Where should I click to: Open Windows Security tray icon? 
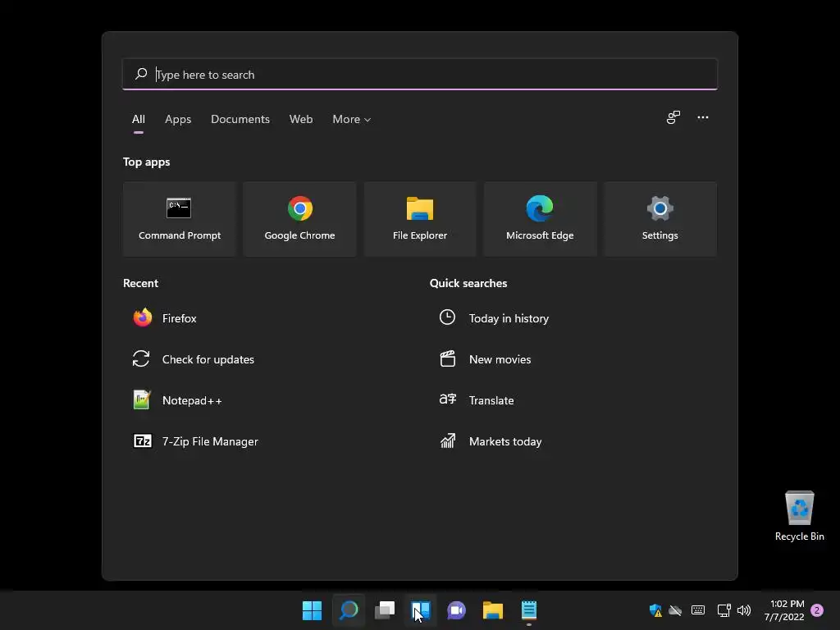(655, 610)
